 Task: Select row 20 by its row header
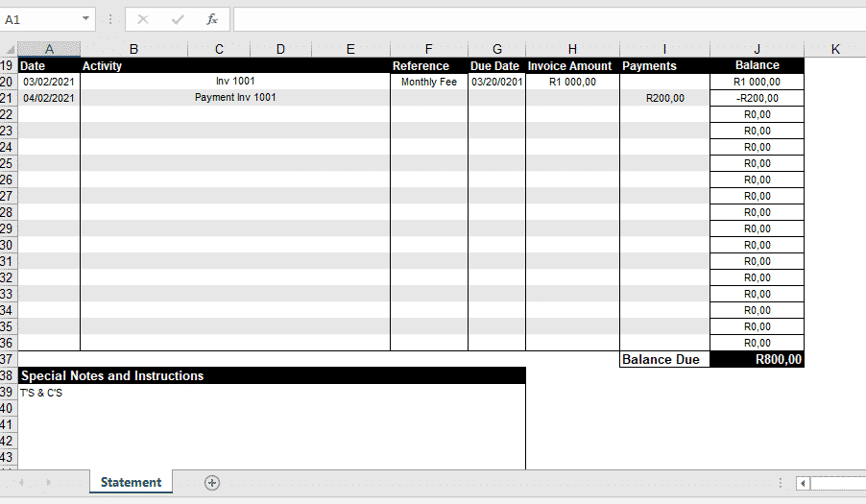pyautogui.click(x=8, y=82)
